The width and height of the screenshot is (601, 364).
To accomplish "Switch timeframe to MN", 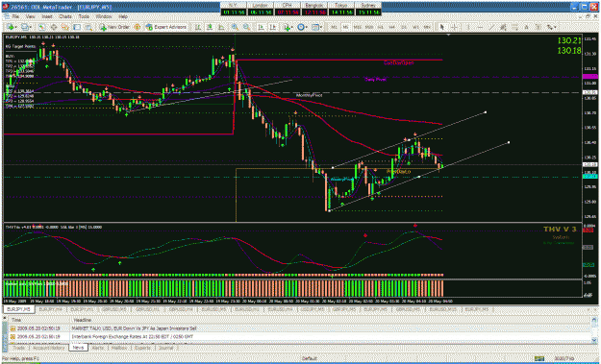I will coord(426,27).
